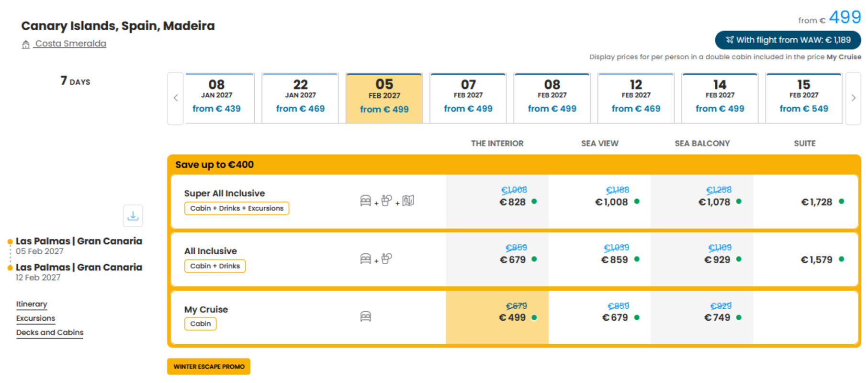Choose All Inclusive interior at €679
Viewport: 868px width, 383px height.
pos(497,259)
